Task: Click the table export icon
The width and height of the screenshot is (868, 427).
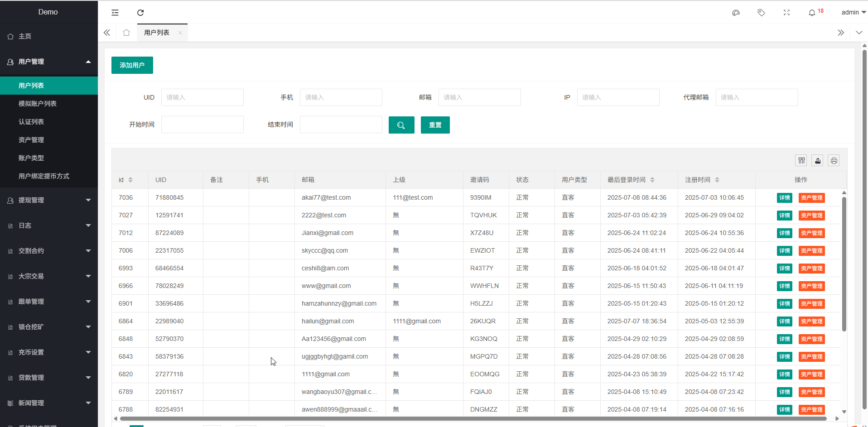Action: tap(818, 160)
